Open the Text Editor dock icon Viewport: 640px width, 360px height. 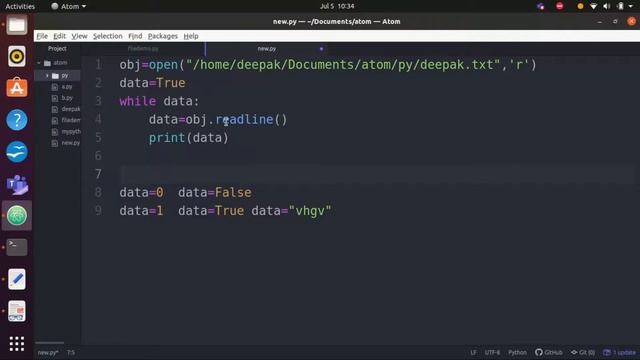[x=17, y=279]
